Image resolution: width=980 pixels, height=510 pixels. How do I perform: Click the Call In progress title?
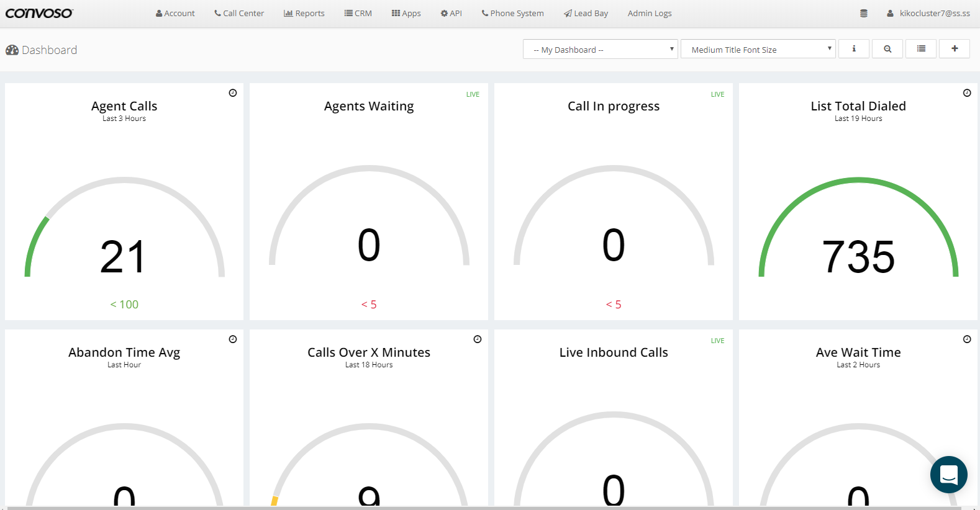click(614, 106)
